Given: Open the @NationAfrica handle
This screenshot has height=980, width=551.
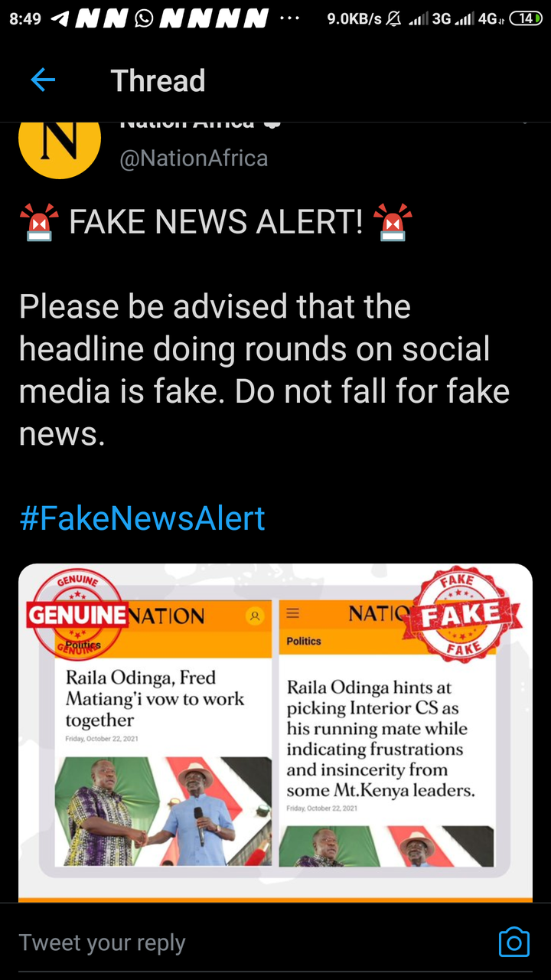Looking at the screenshot, I should click(194, 158).
